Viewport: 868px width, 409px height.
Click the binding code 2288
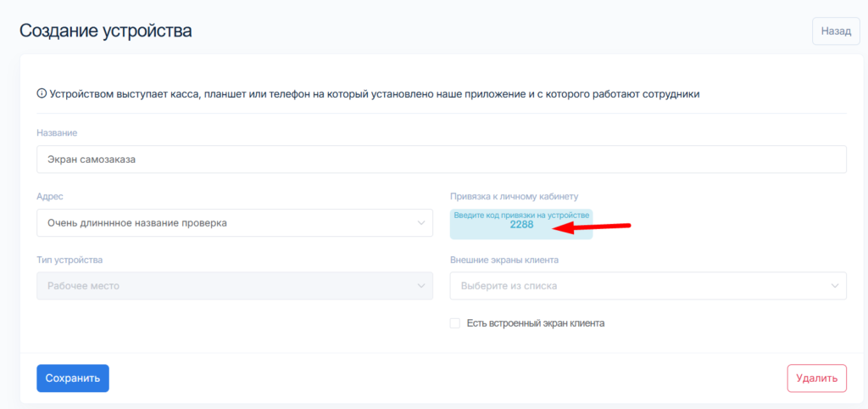point(521,226)
